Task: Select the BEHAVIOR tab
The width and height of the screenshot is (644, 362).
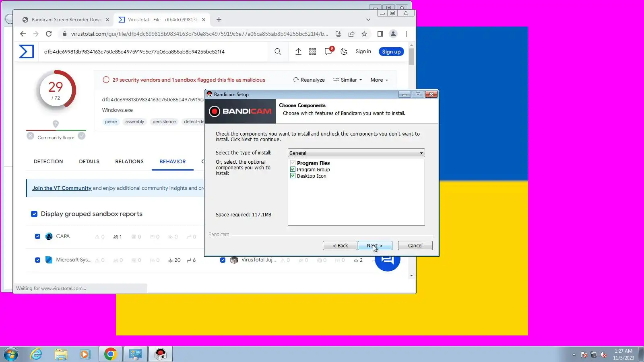Action: click(173, 162)
